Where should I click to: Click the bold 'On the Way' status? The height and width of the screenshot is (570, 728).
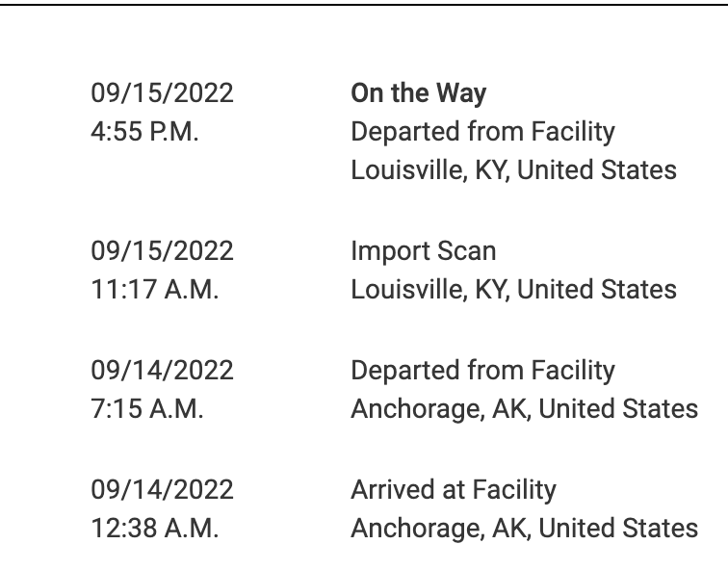click(418, 93)
